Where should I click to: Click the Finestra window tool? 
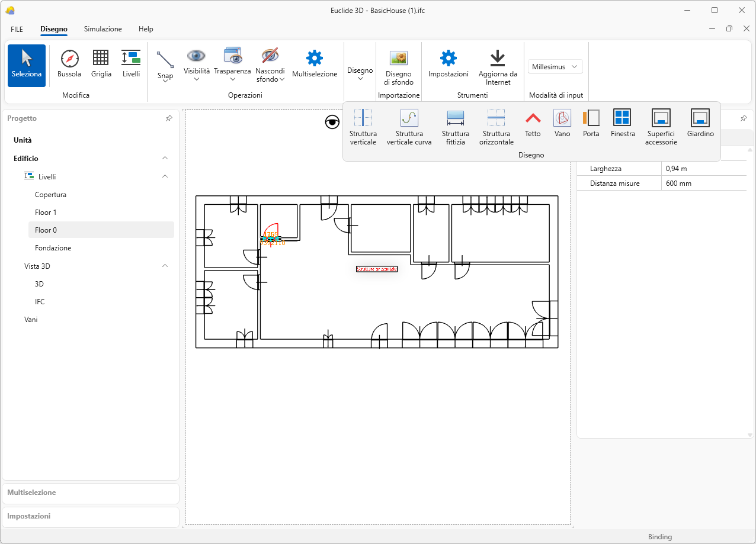pos(622,124)
